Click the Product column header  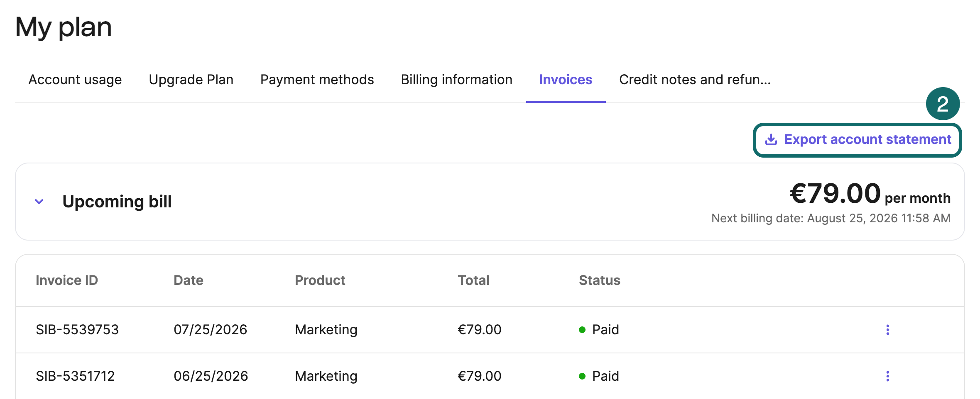[x=320, y=280]
